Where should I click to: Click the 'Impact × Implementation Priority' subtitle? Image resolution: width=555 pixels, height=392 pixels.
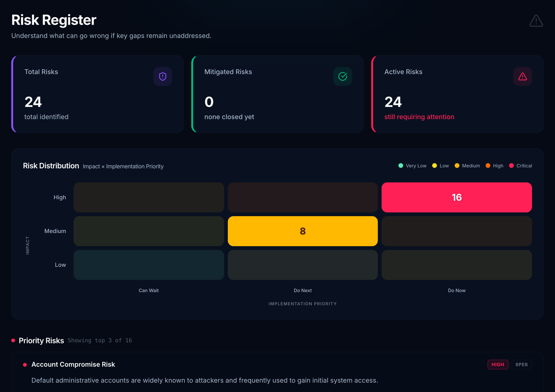click(x=123, y=166)
